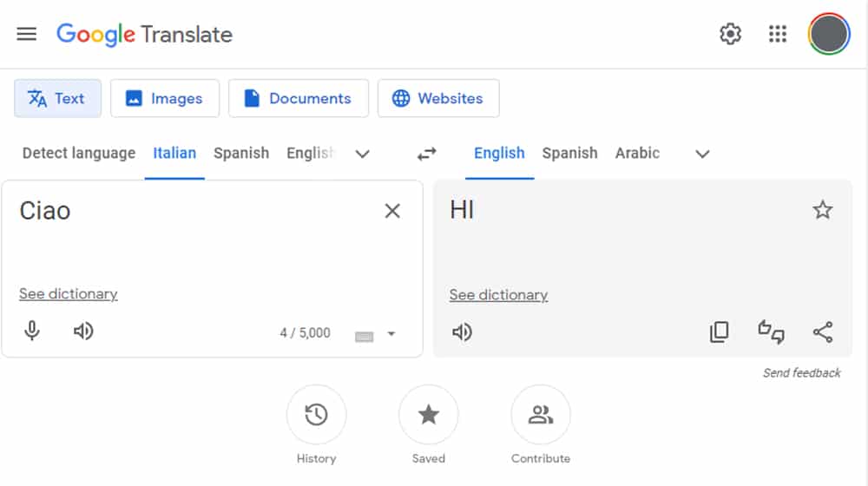
Task: Select Spanish as target language
Action: pos(569,154)
